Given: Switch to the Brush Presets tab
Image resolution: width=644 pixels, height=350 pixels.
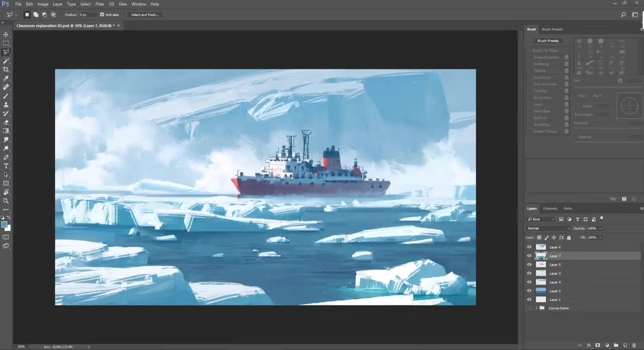Looking at the screenshot, I should click(x=552, y=29).
